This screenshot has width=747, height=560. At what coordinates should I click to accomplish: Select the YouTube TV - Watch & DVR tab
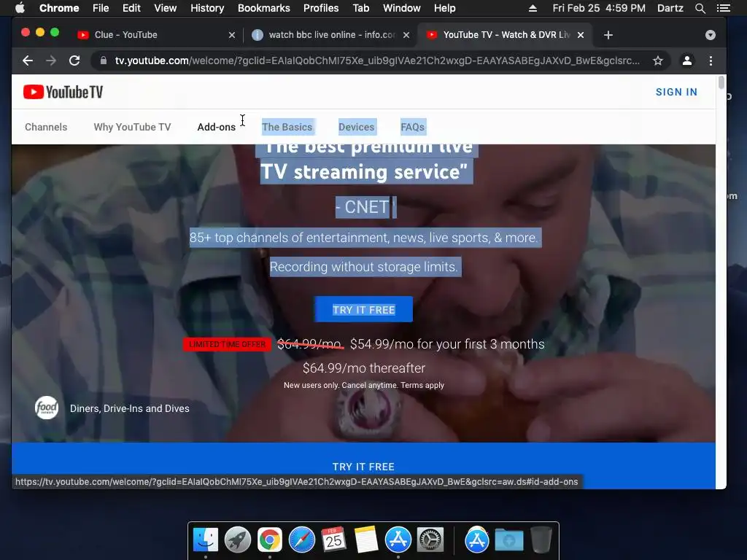[505, 35]
